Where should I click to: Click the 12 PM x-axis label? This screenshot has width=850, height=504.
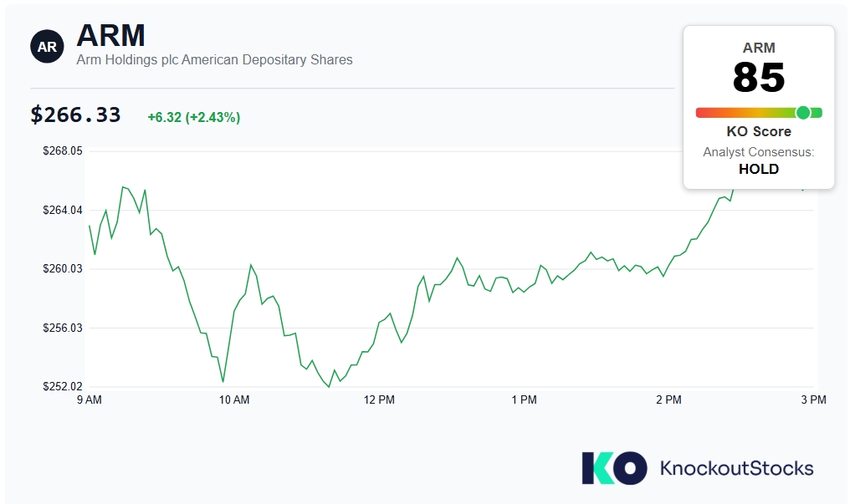[379, 400]
